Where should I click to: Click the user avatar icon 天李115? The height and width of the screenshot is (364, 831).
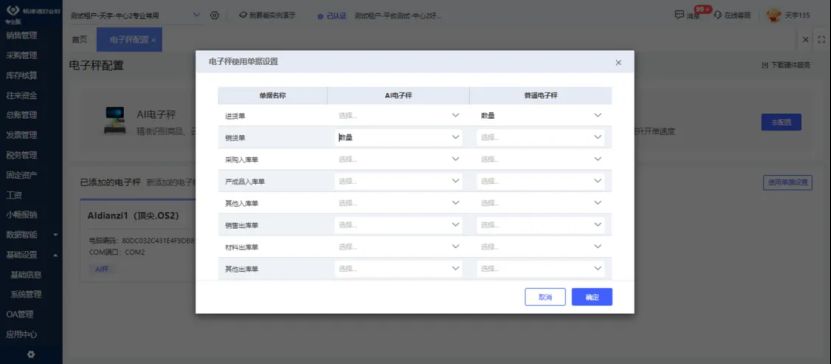[x=774, y=15]
